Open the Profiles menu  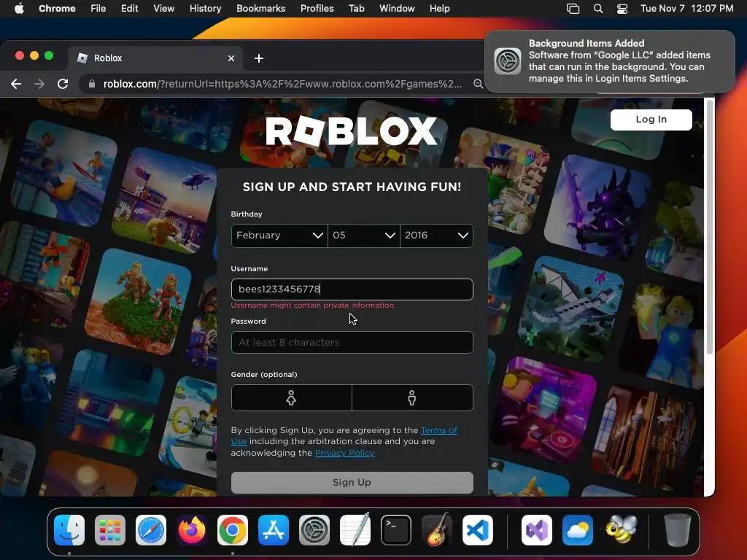pyautogui.click(x=317, y=9)
